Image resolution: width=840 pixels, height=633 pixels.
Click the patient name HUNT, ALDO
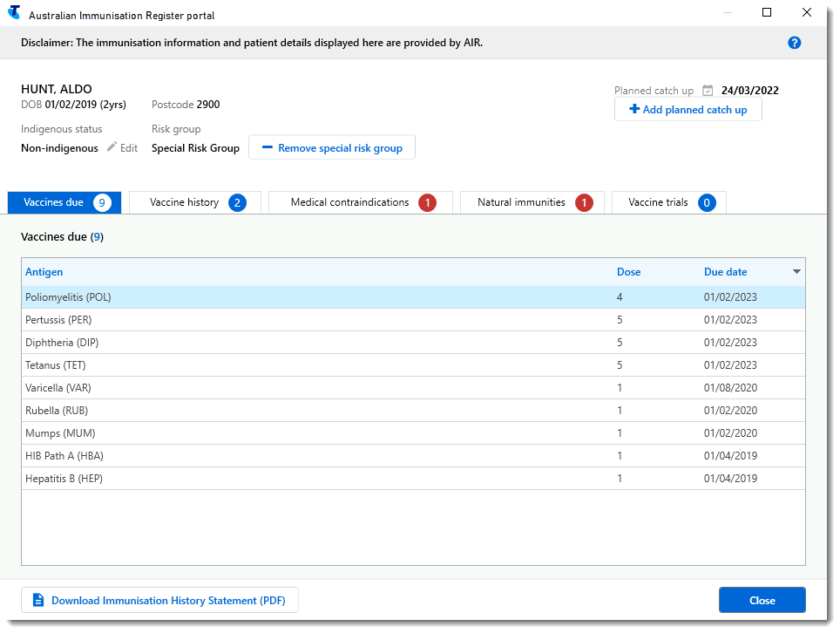pyautogui.click(x=57, y=89)
